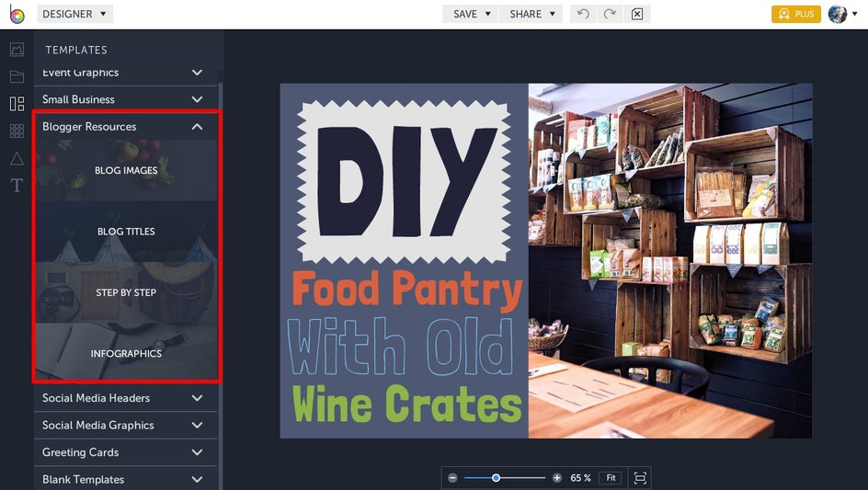Open the user profile avatar
The image size is (868, 490).
(x=838, y=14)
